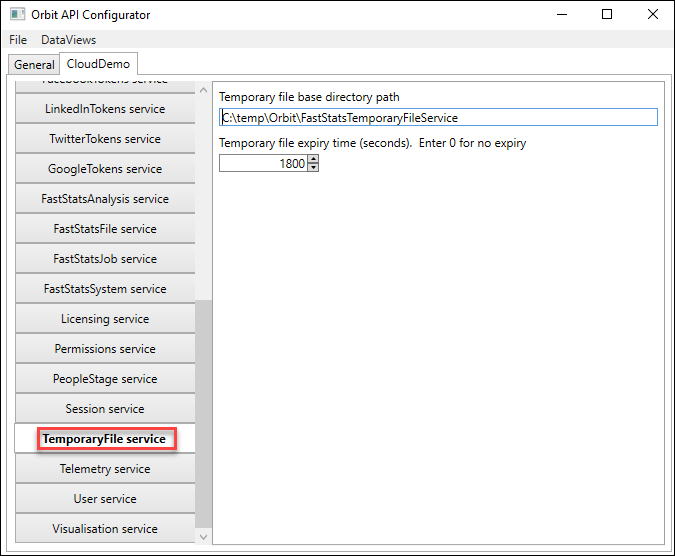Viewport: 675px width, 556px height.
Task: Select User service
Action: point(105,499)
